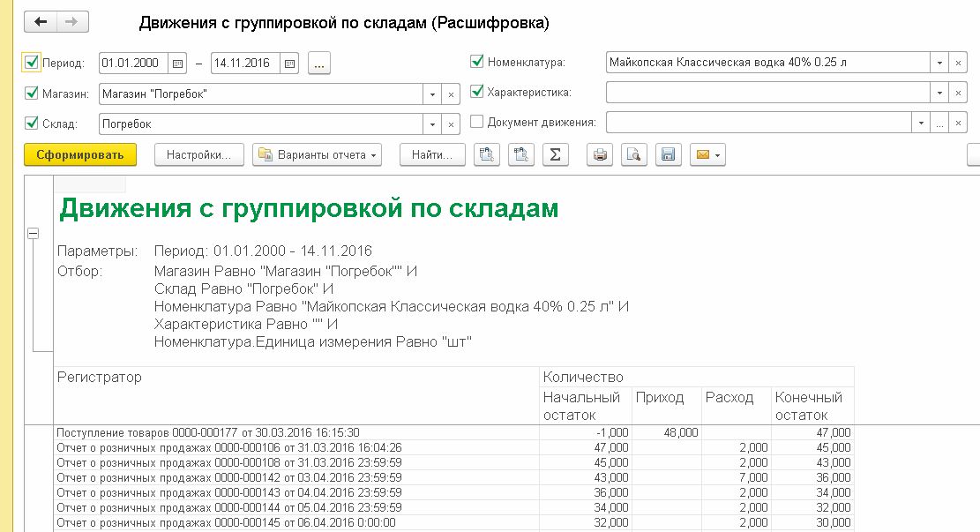The width and height of the screenshot is (980, 532).
Task: Open calendar for start date 01.01.2000
Action: coord(177,64)
